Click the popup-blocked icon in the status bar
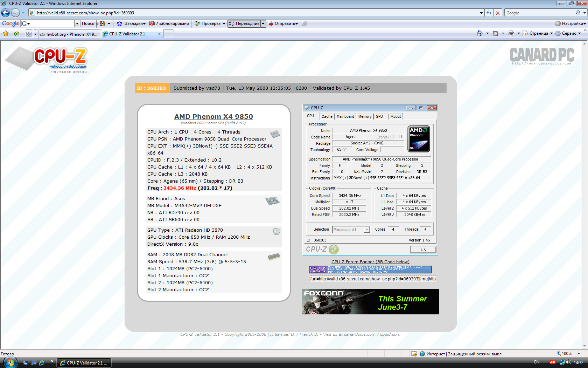The width and height of the screenshot is (588, 368). (414, 354)
